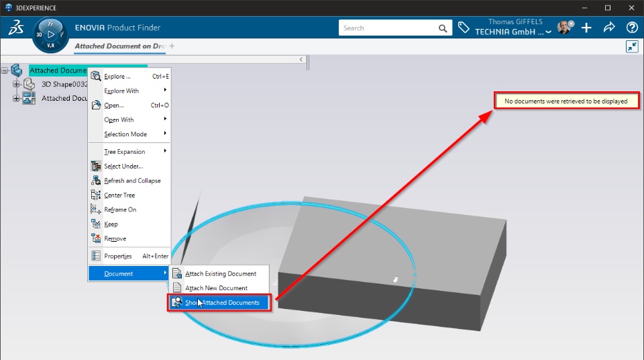Click the search magnifier icon
The width and height of the screenshot is (644, 360).
(x=442, y=28)
